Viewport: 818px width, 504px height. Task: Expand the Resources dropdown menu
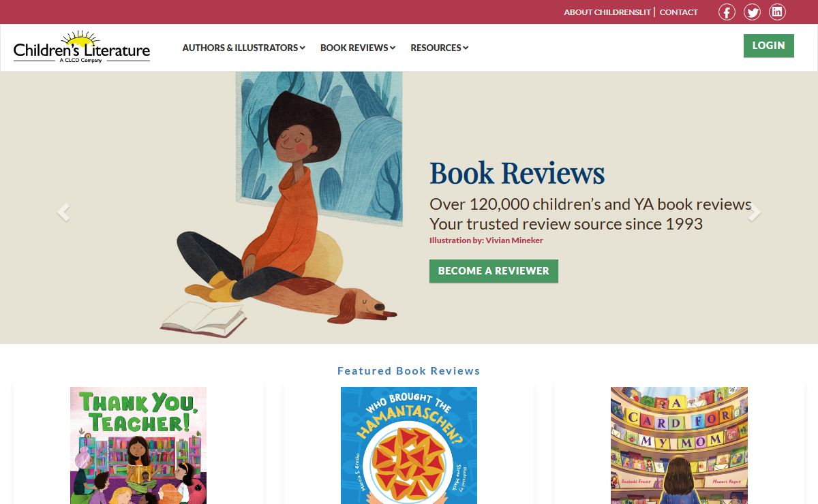click(440, 48)
